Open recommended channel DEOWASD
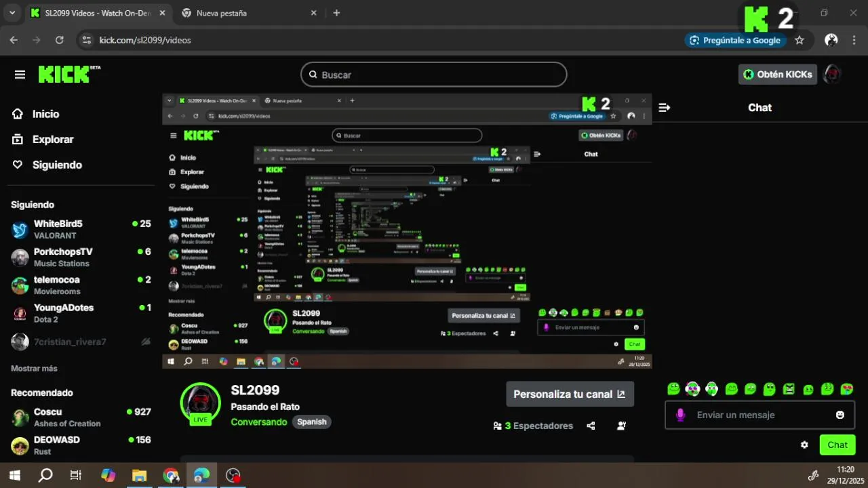 [81, 445]
